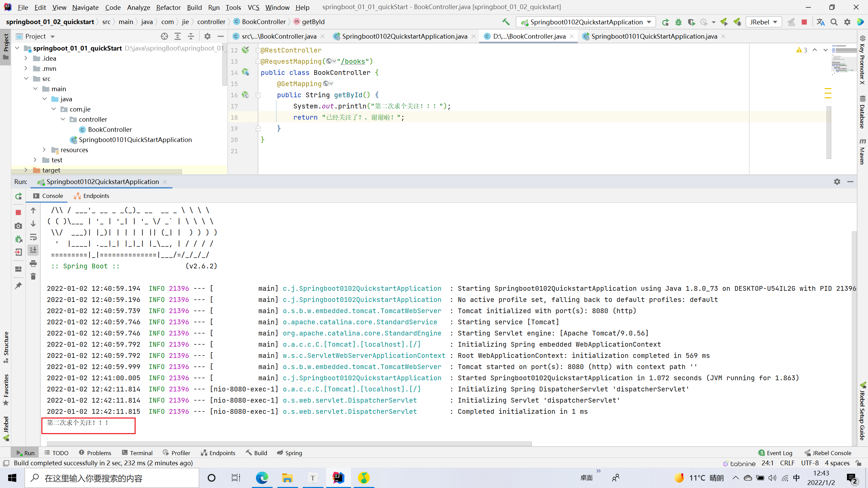The image size is (868, 488).
Task: Pin the Run tab with the pin icon
Action: click(18, 286)
